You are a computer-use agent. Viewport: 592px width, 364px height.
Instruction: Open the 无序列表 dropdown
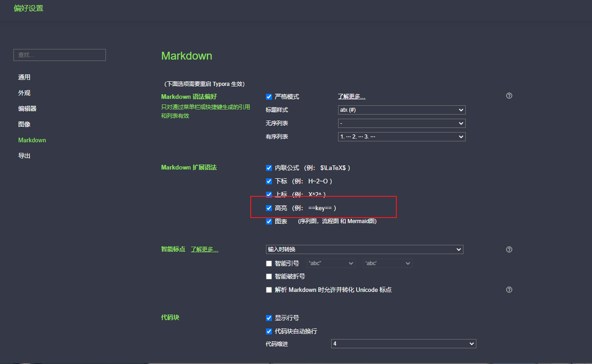402,123
